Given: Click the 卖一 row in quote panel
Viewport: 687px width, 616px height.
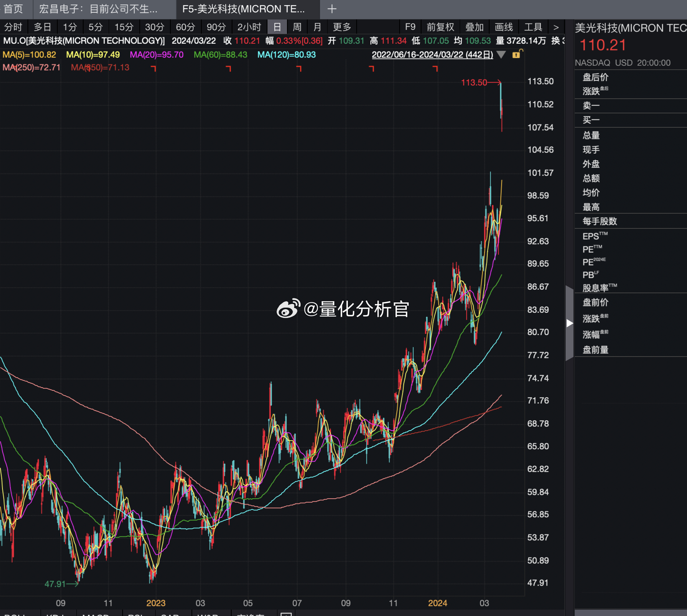Looking at the screenshot, I should click(631, 105).
